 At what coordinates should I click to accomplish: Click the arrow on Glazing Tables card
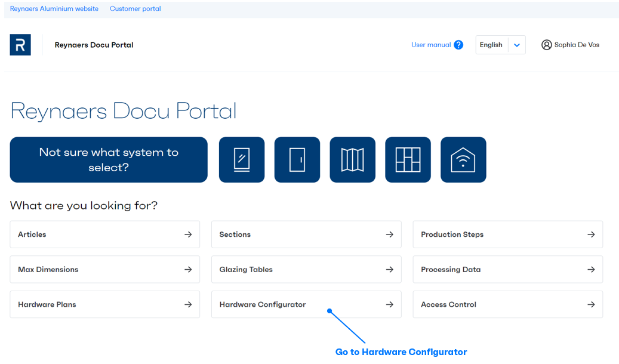click(390, 269)
